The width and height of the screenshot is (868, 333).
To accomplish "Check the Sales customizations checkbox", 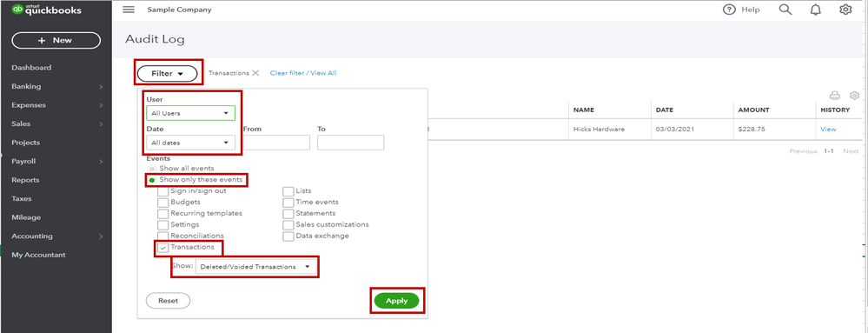I will point(288,225).
